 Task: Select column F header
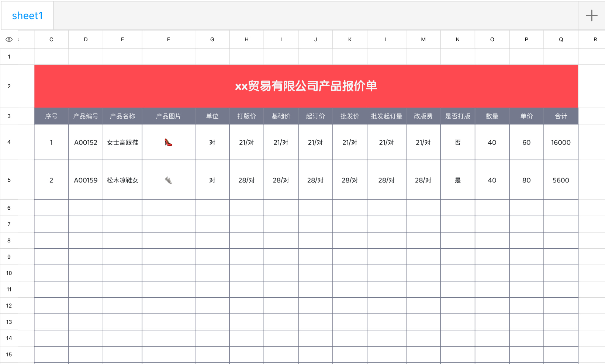[x=169, y=39]
